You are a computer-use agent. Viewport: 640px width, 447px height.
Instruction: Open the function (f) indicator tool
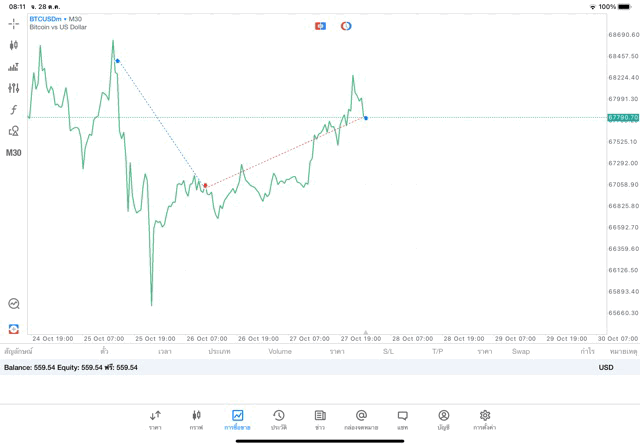14,110
